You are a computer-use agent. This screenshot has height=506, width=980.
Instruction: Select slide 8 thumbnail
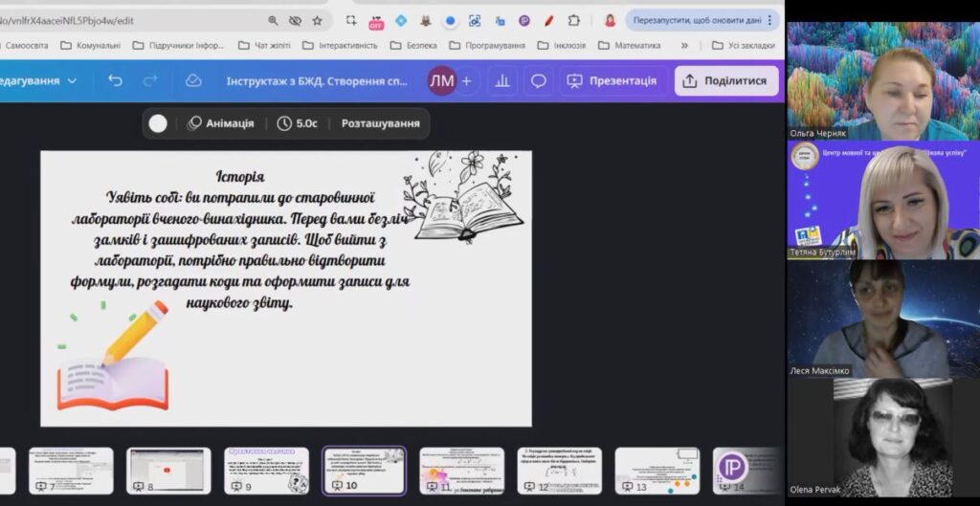click(168, 471)
